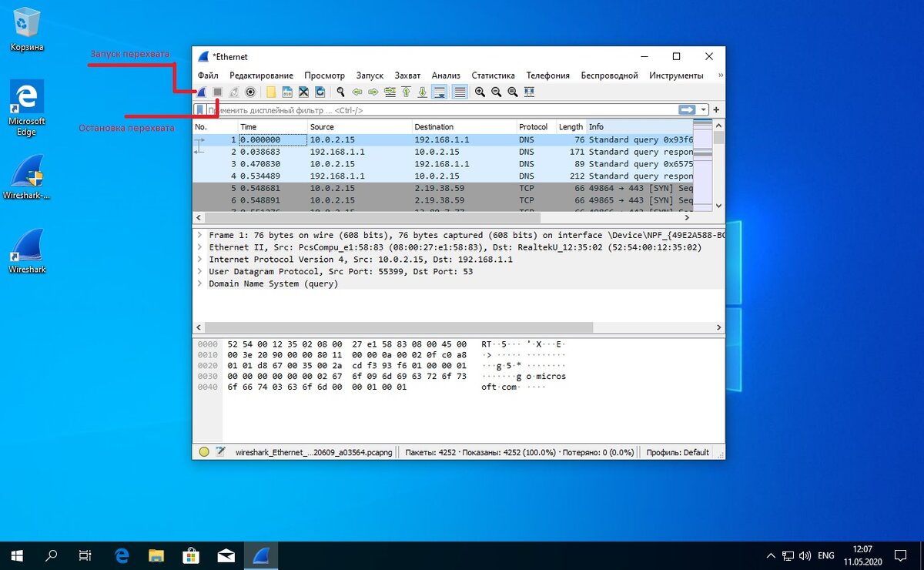This screenshot has height=570, width=924.
Task: Sort packets by the Time column
Action: (x=272, y=127)
